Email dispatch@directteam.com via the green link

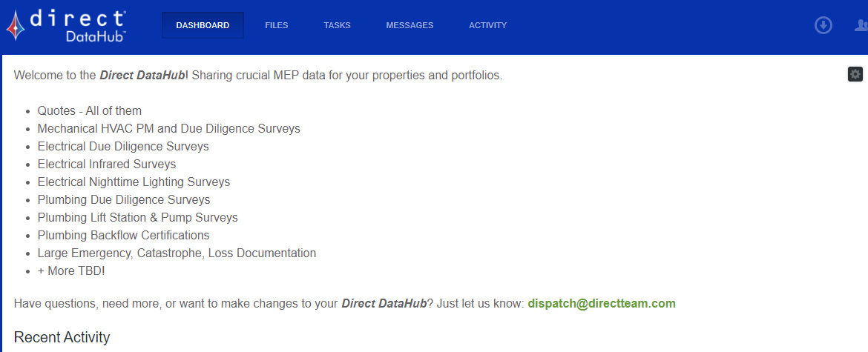(602, 303)
